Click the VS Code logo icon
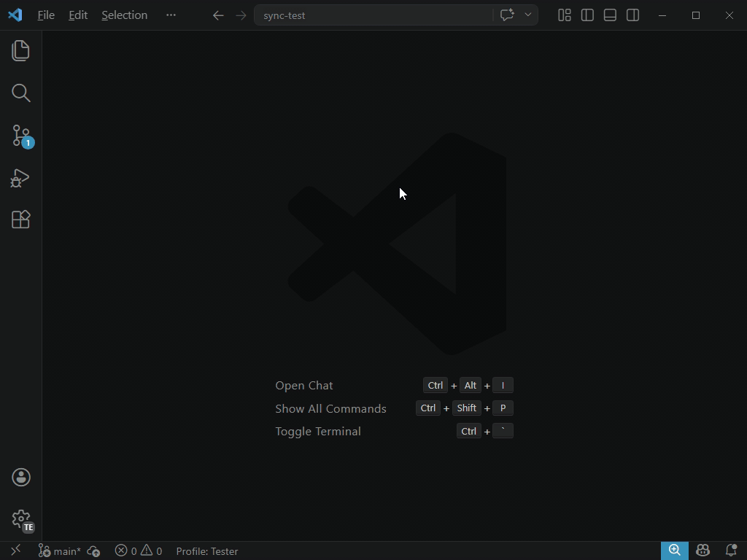The width and height of the screenshot is (747, 560). 15,15
